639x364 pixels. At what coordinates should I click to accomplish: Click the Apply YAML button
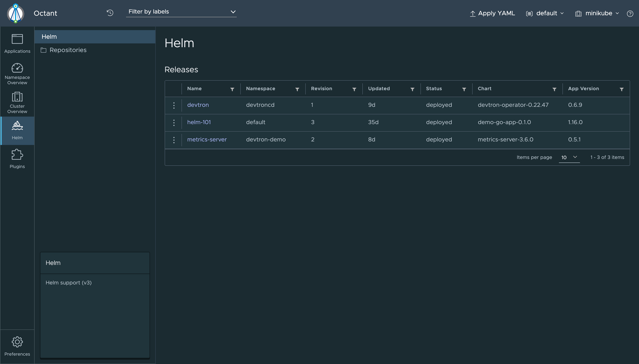pyautogui.click(x=496, y=13)
